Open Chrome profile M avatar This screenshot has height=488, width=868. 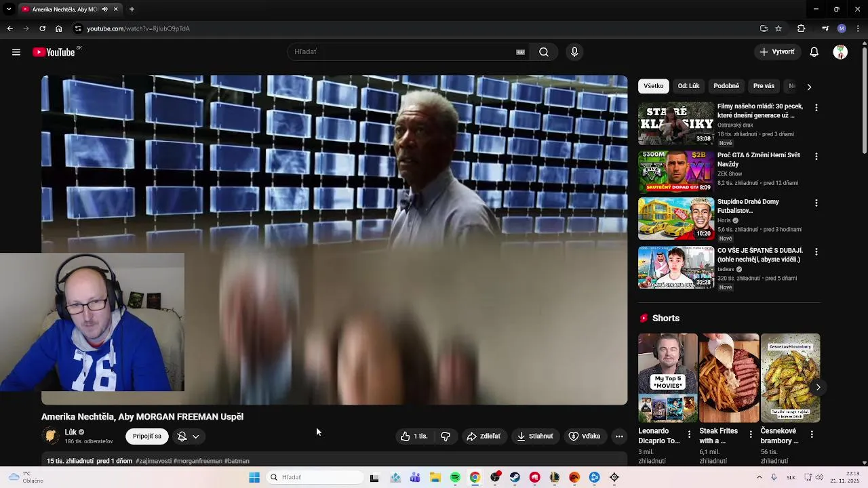842,28
